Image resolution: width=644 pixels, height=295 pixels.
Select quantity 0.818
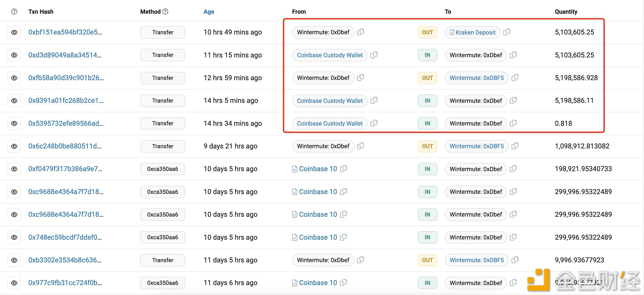click(x=563, y=123)
